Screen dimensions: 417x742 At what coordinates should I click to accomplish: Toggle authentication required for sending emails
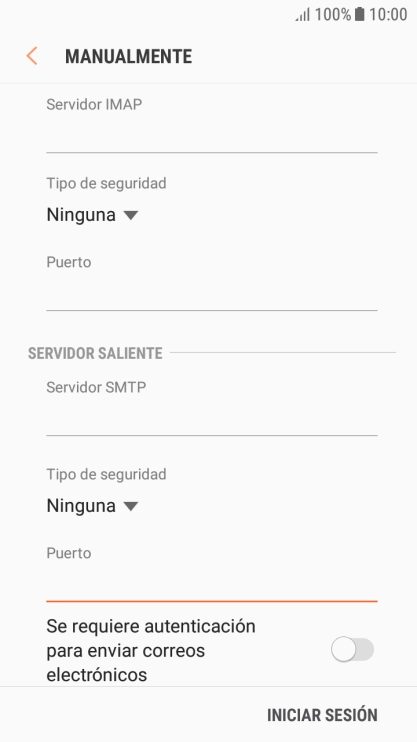tap(353, 649)
